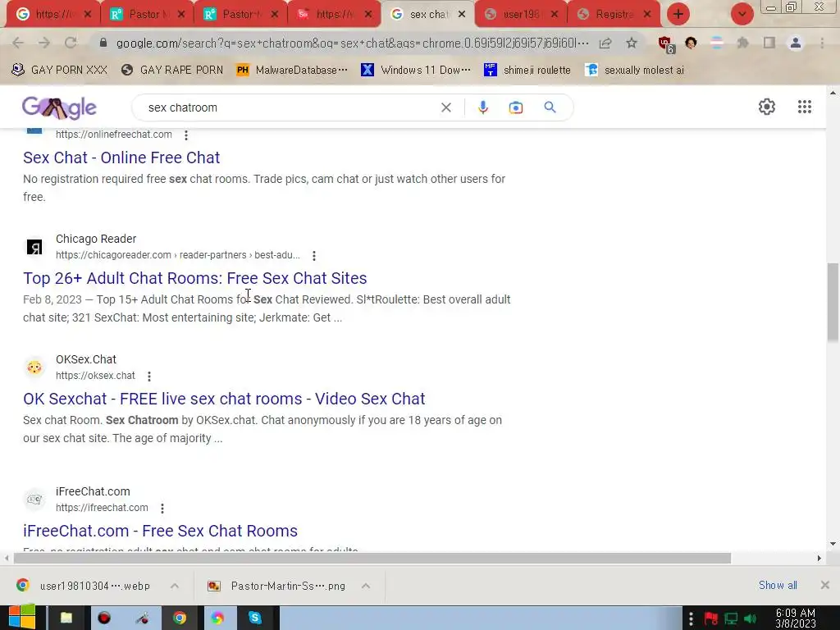Open options for the OKSex.Chat result
Screen dimensions: 840x630
pos(149,377)
